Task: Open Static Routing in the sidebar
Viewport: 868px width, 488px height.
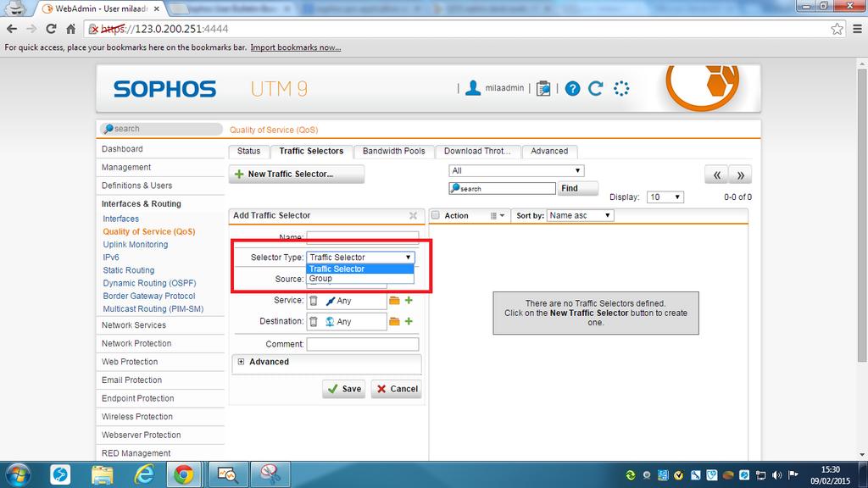Action: tap(129, 270)
